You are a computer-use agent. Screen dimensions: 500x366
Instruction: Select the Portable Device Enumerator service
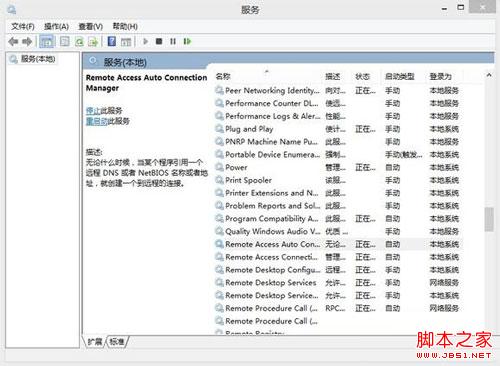click(x=337, y=155)
